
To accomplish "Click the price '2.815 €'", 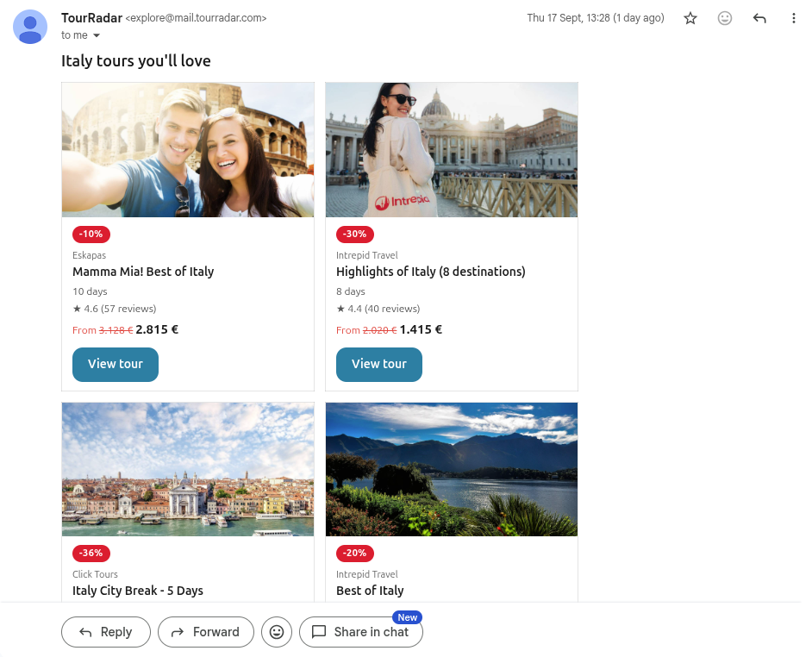I will pos(157,329).
